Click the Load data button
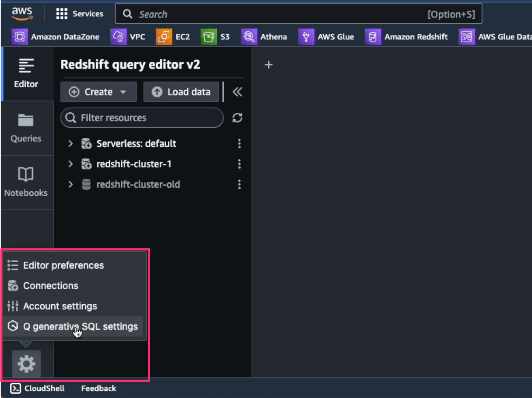The width and height of the screenshot is (532, 398). click(x=182, y=92)
